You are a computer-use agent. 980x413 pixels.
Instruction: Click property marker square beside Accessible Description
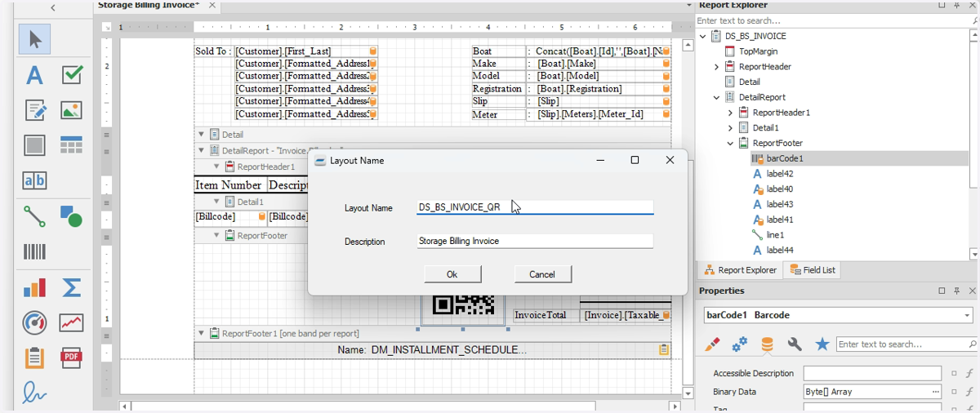click(x=954, y=373)
